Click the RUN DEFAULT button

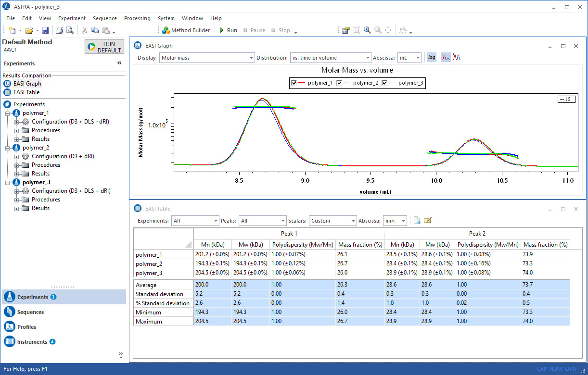coord(104,47)
